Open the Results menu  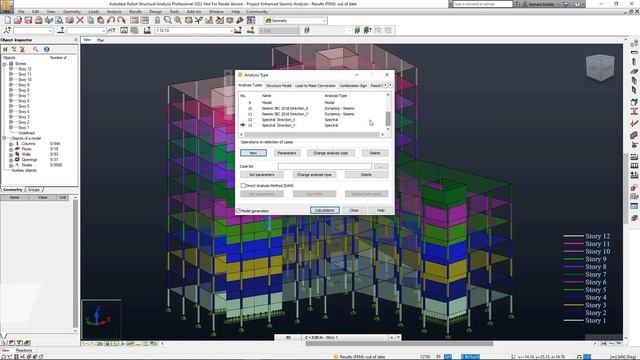point(135,12)
